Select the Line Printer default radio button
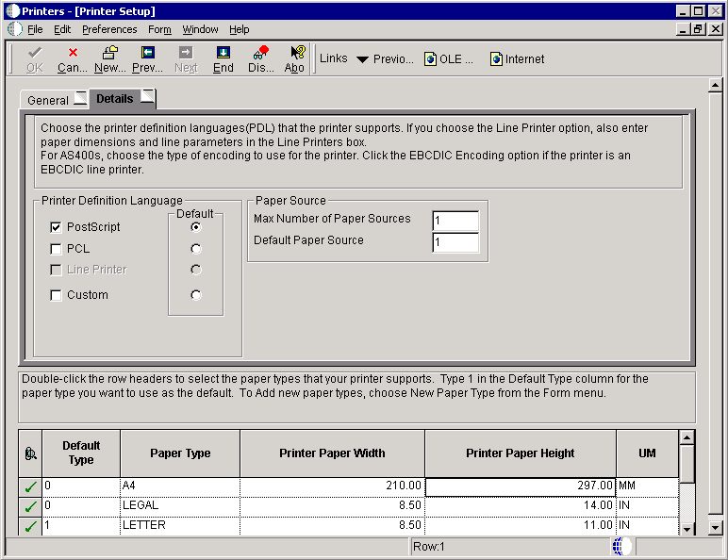 [196, 270]
